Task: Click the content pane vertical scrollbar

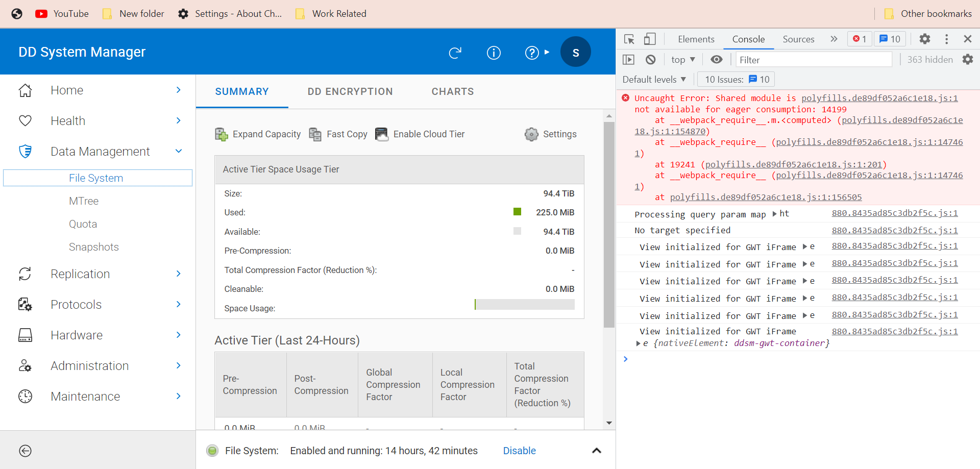Action: coord(609,225)
